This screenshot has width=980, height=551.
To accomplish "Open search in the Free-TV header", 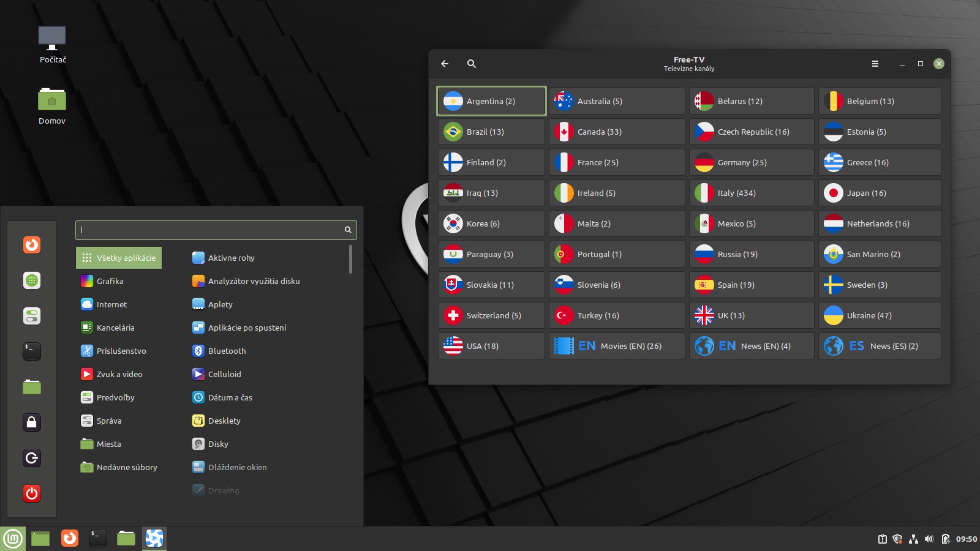I will (x=472, y=64).
